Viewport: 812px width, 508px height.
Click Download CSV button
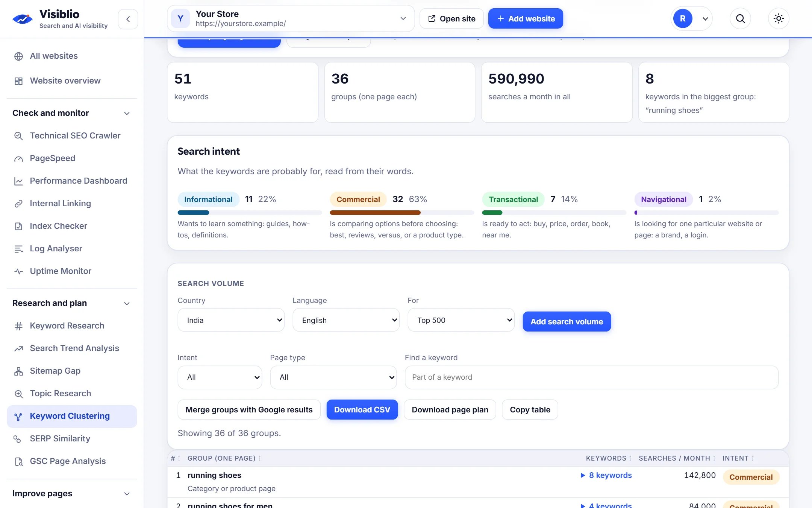362,409
